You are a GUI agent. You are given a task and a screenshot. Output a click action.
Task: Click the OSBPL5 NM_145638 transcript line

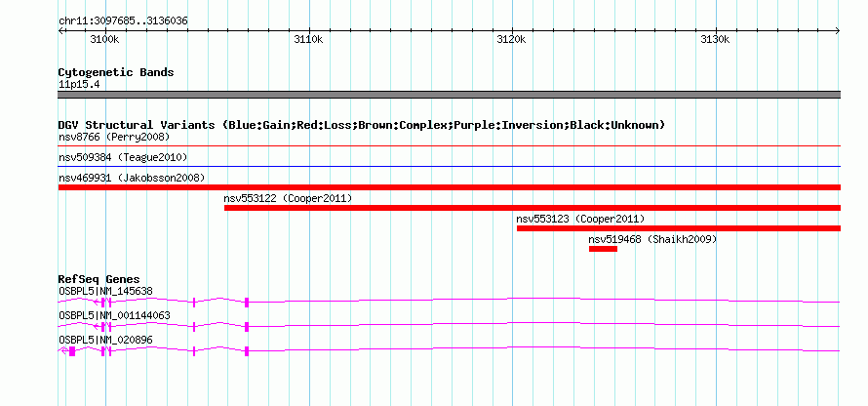pyautogui.click(x=449, y=302)
